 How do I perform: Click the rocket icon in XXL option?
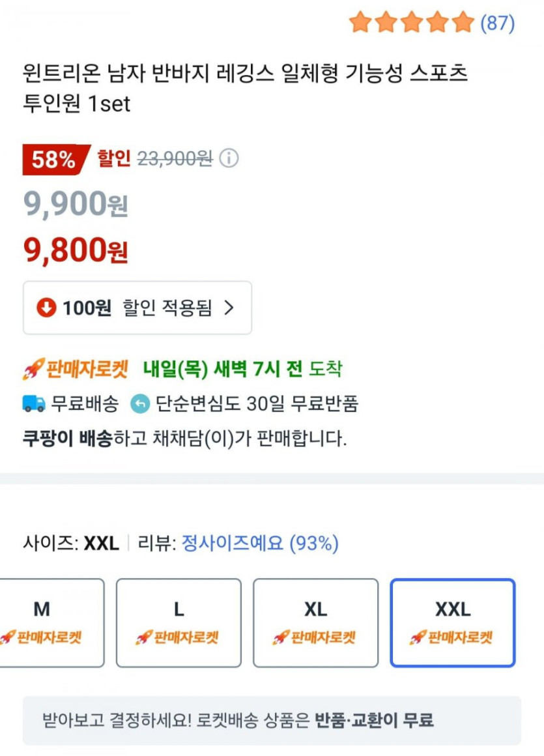[417, 637]
